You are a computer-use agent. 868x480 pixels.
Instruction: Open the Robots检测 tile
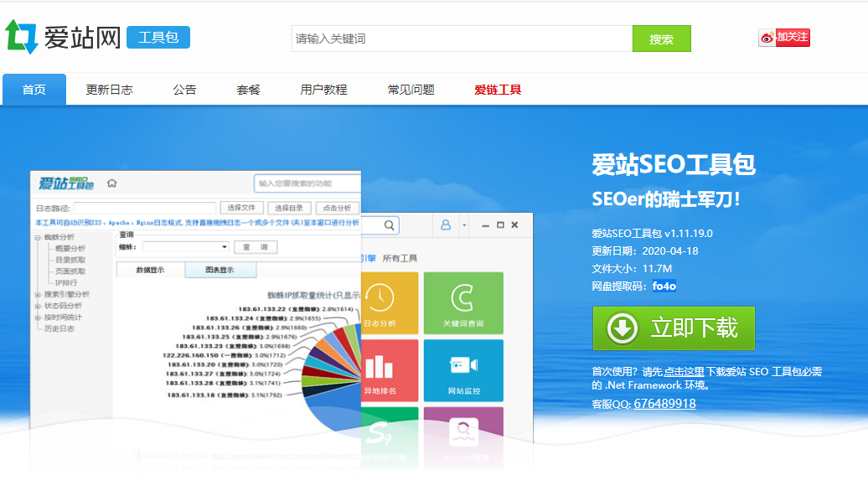463,436
